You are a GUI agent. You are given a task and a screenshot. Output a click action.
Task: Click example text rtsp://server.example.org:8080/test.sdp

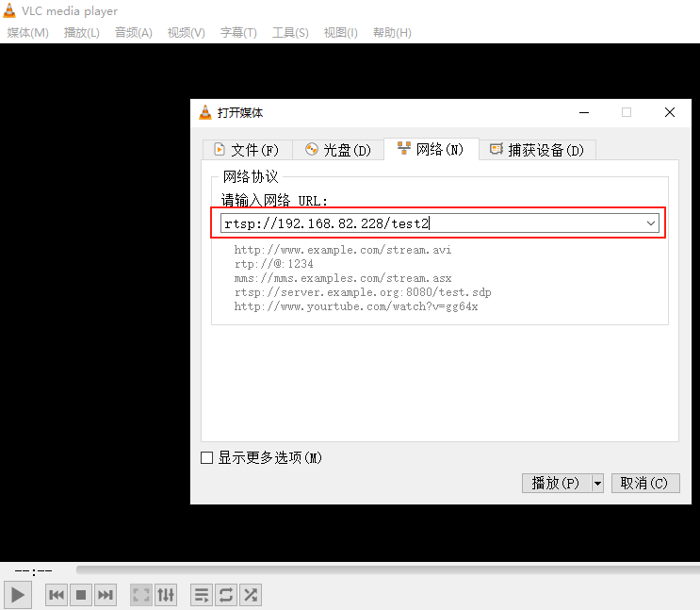[x=363, y=292]
